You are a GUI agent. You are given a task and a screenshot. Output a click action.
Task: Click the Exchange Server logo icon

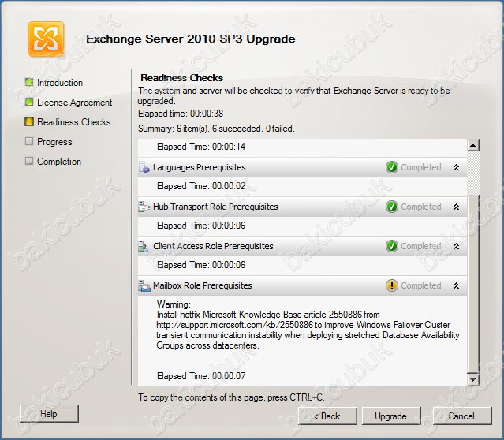click(47, 39)
